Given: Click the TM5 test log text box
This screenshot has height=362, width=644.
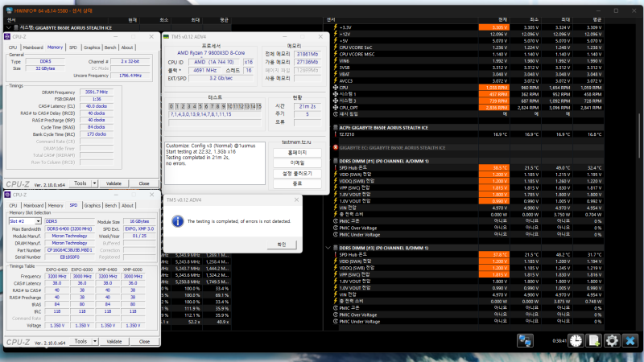Looking at the screenshot, I should [x=215, y=163].
